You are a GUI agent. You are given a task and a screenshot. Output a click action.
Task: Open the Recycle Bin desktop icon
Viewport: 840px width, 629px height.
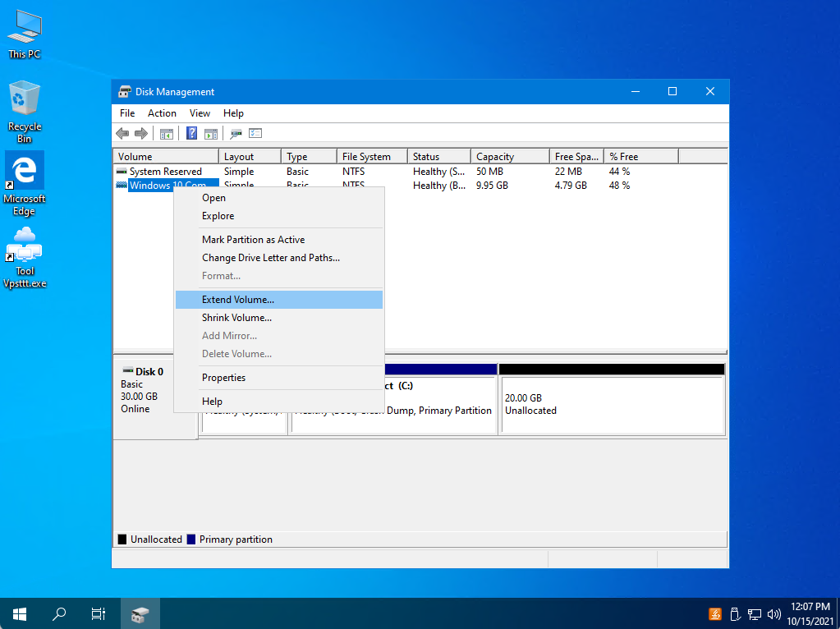coord(24,112)
